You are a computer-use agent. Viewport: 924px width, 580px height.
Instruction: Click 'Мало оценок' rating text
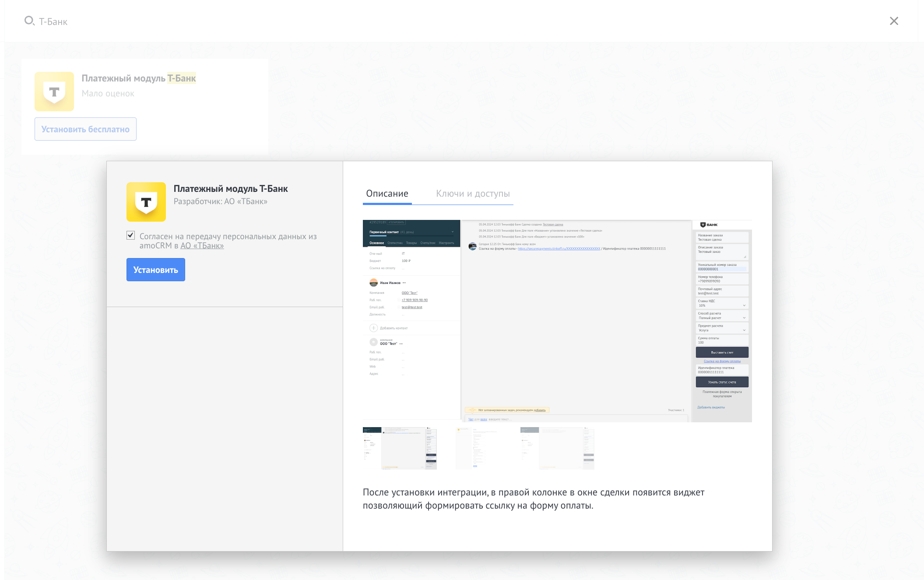108,93
